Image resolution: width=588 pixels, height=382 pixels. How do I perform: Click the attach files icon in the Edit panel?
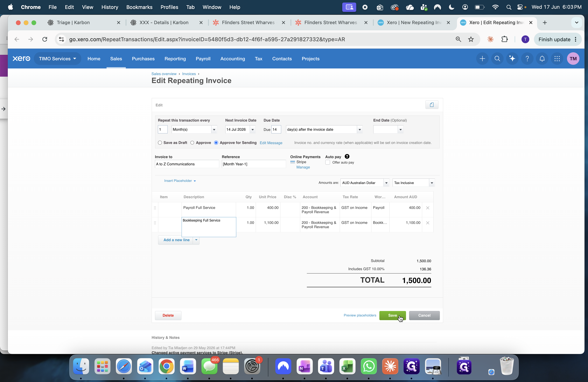click(x=432, y=105)
